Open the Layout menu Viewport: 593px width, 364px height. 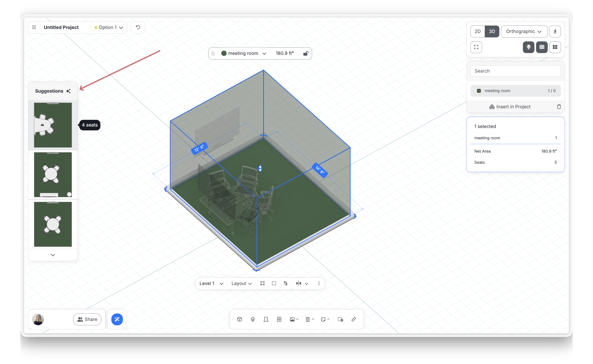[x=241, y=283]
